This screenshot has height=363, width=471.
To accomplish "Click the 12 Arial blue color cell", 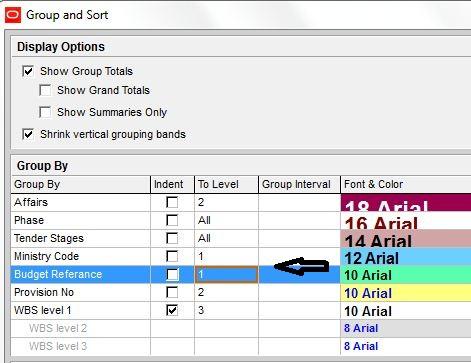I will [x=406, y=256].
